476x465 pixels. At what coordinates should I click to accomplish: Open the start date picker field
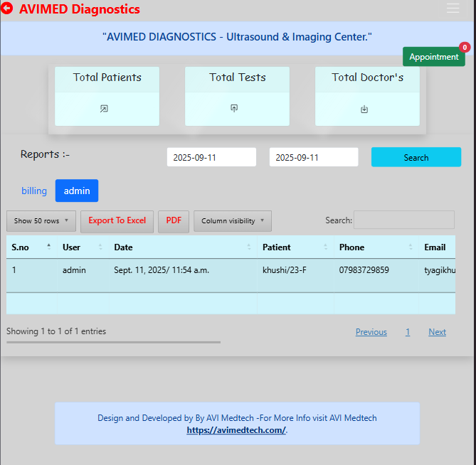[x=211, y=157]
